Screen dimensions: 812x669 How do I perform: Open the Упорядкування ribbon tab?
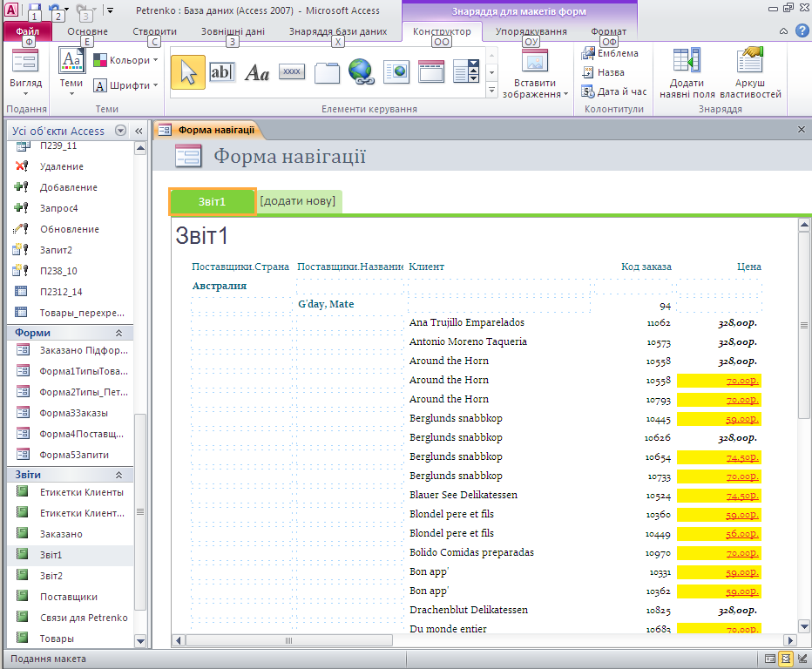(531, 32)
